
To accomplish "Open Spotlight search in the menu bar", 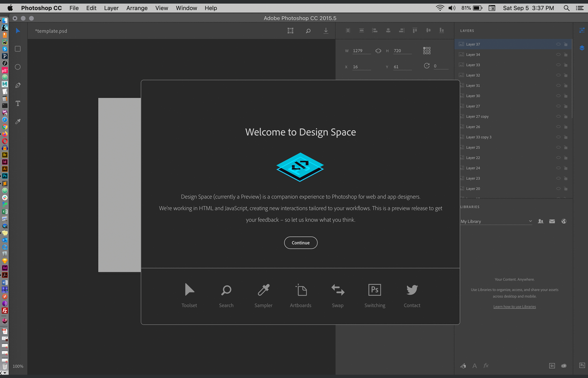I will click(566, 8).
